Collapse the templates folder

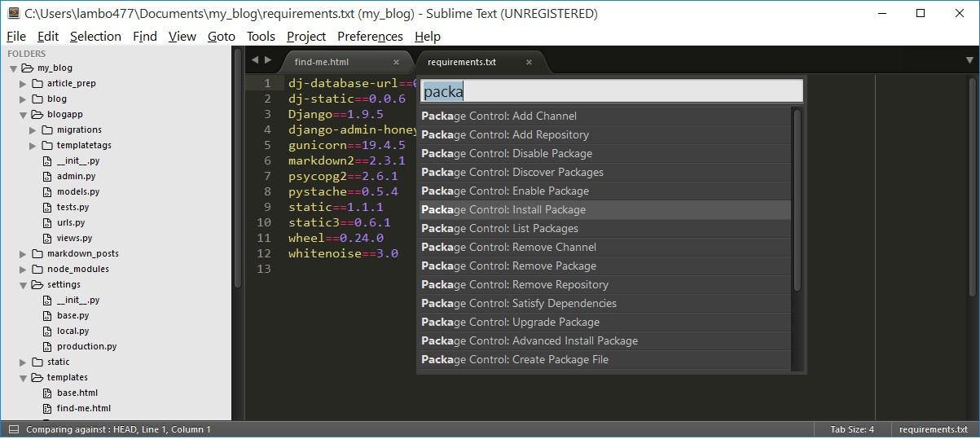point(24,378)
